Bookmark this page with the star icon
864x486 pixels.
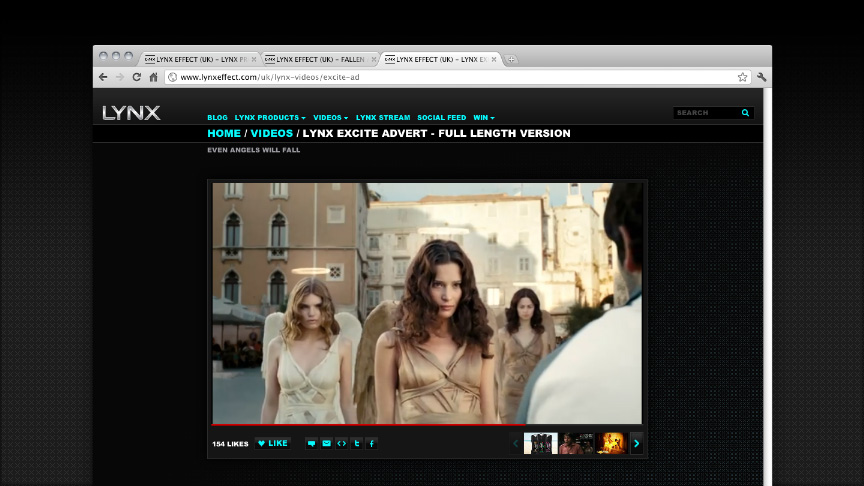(x=742, y=77)
